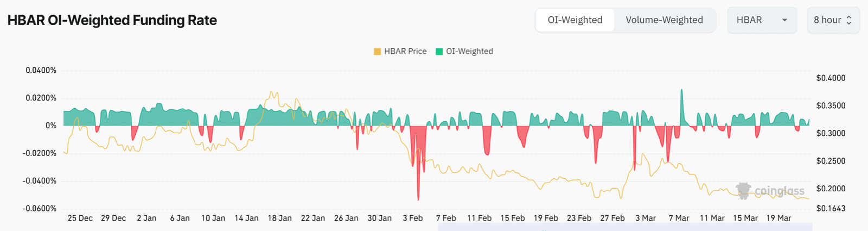The height and width of the screenshot is (231, 868).
Task: Click the coinglass watermark mascot icon
Action: tap(743, 190)
